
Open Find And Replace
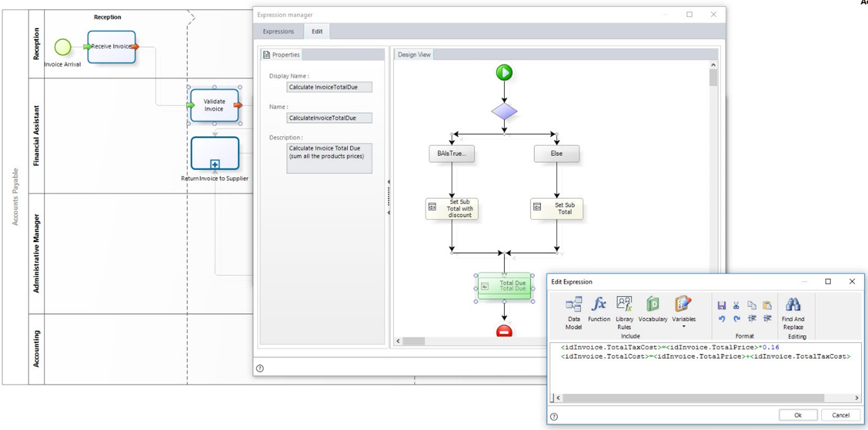tap(793, 313)
